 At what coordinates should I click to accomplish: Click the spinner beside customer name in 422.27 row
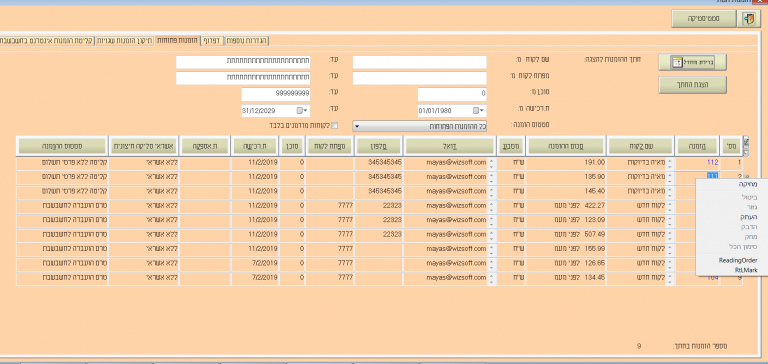click(x=670, y=206)
